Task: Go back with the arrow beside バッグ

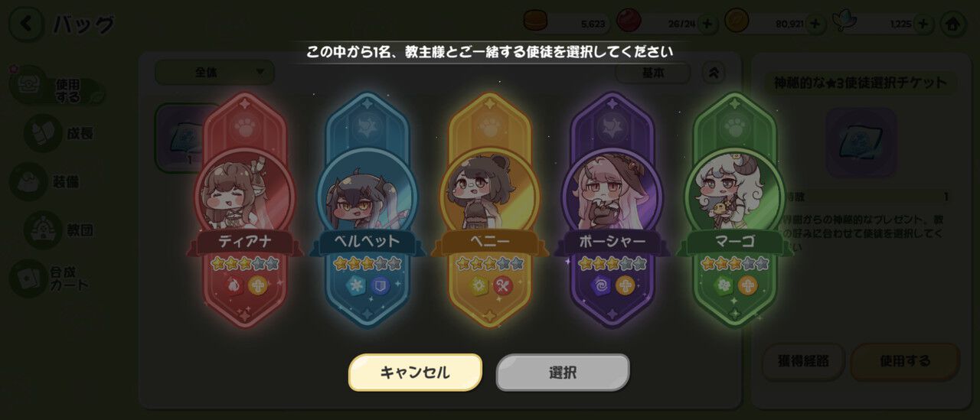Action: click(27, 24)
